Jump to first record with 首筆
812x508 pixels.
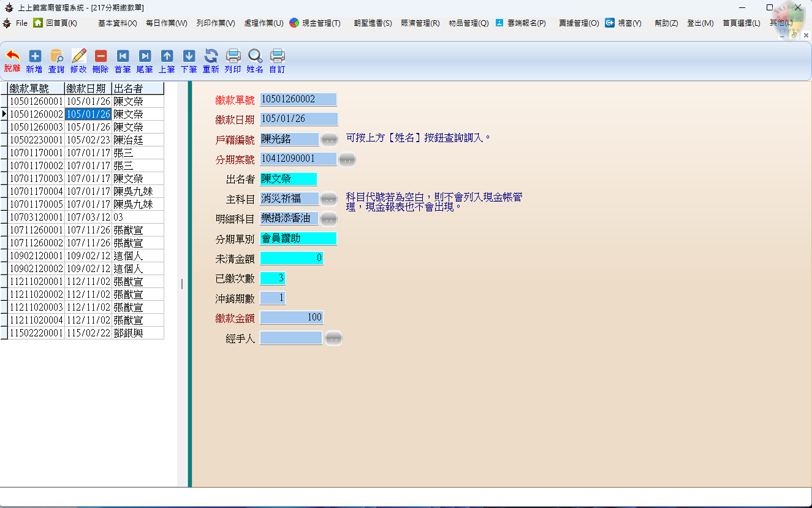123,57
